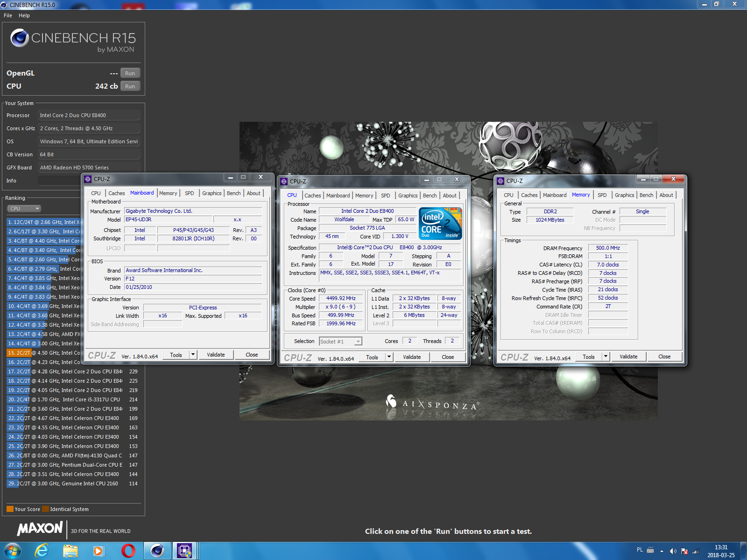
Task: Select ranking row 26 AMD FX(tm)-4130
Action: tap(73, 455)
